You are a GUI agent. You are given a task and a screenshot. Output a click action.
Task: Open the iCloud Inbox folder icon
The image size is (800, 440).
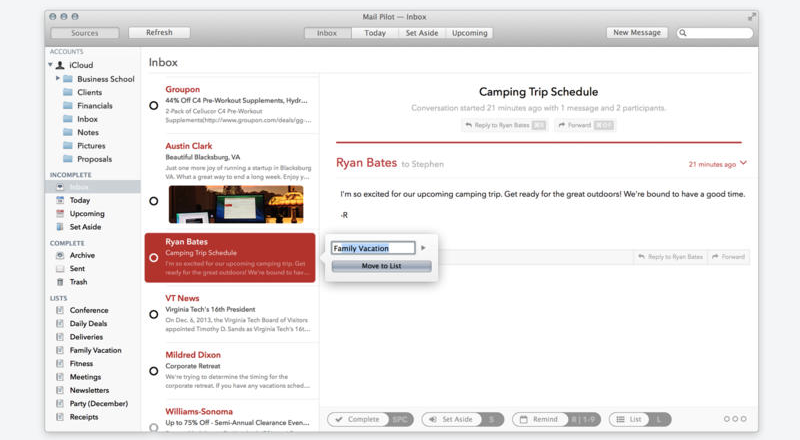67,118
